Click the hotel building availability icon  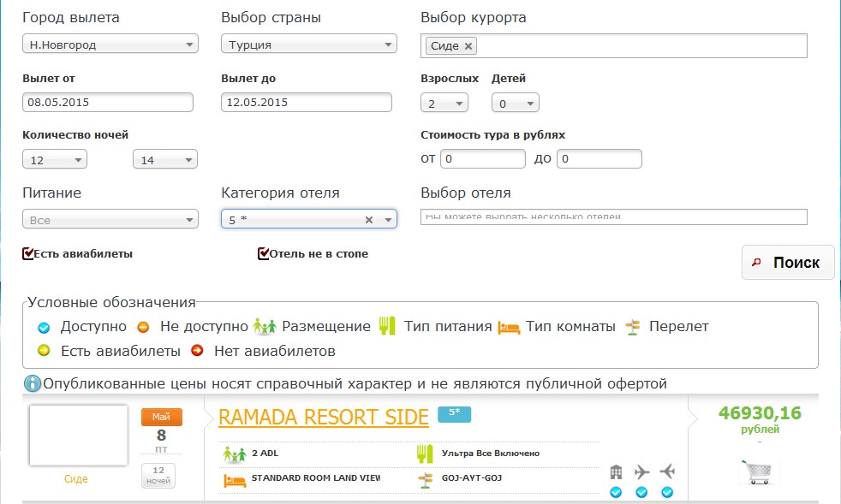[x=616, y=472]
